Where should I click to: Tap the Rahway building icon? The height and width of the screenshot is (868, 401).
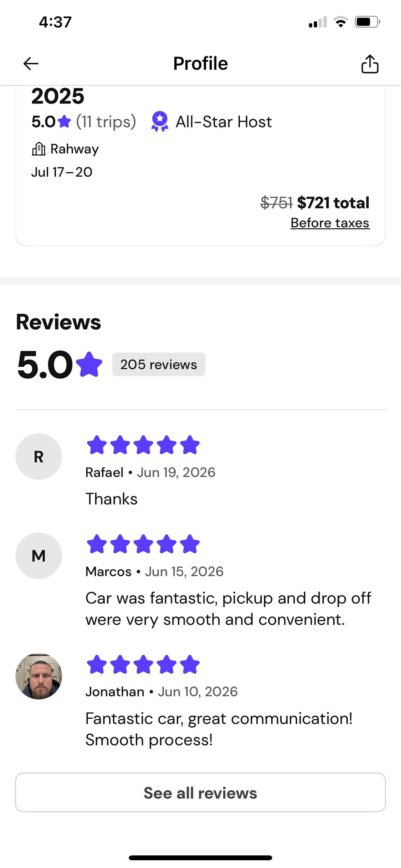(38, 148)
